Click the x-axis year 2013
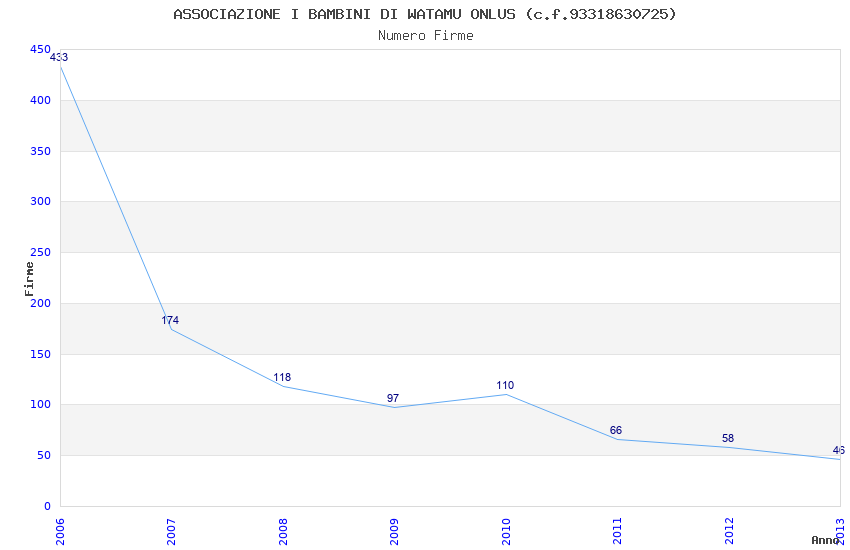Screen dimensions: 850x550 [x=841, y=532]
